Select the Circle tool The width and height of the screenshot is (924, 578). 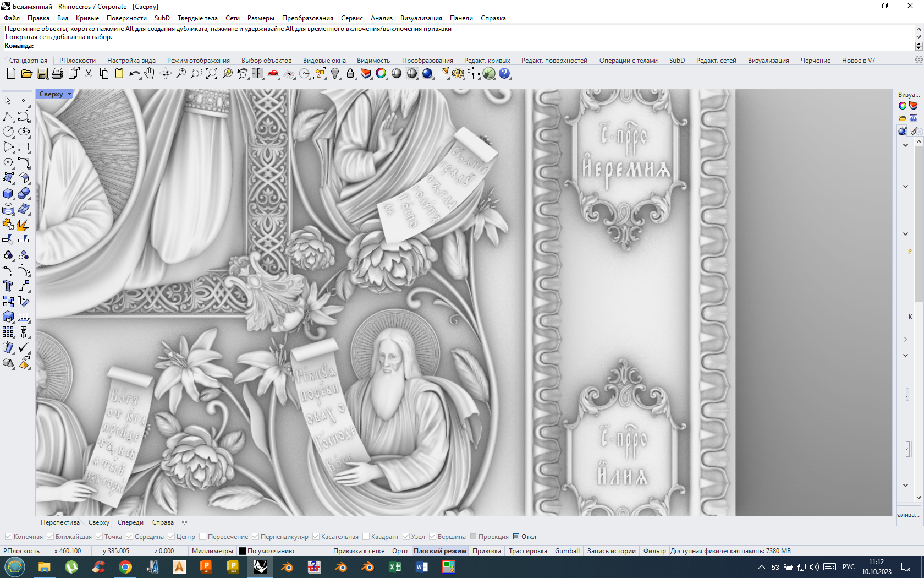[8, 132]
